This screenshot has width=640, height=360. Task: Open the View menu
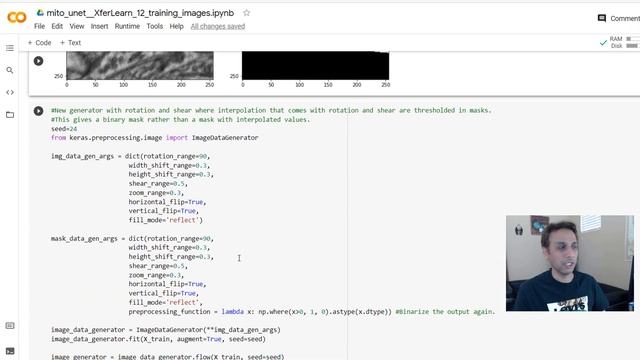pos(77,26)
